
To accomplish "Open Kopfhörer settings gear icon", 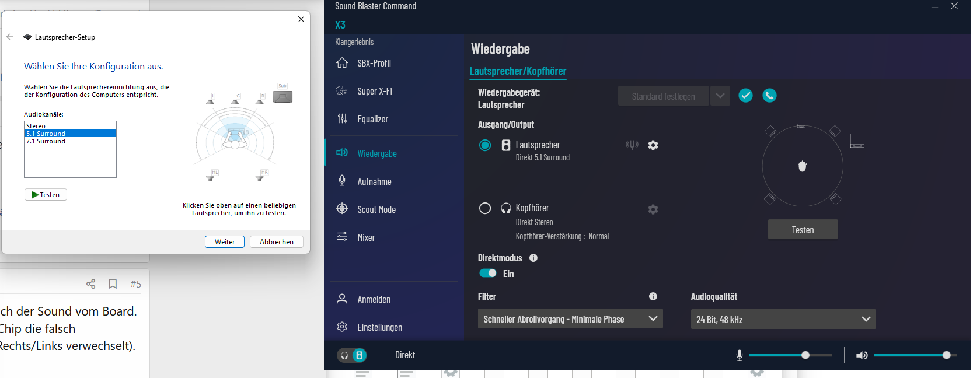I will (x=653, y=209).
